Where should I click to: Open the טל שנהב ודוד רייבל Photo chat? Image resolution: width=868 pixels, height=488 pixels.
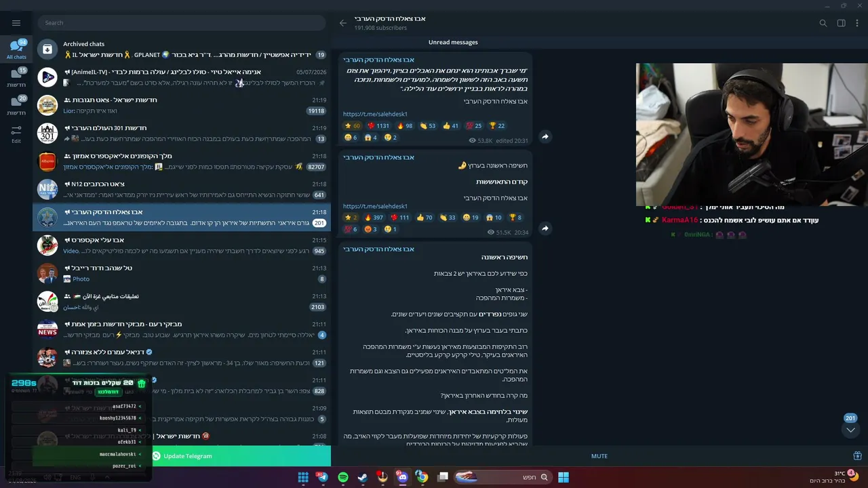tap(182, 273)
